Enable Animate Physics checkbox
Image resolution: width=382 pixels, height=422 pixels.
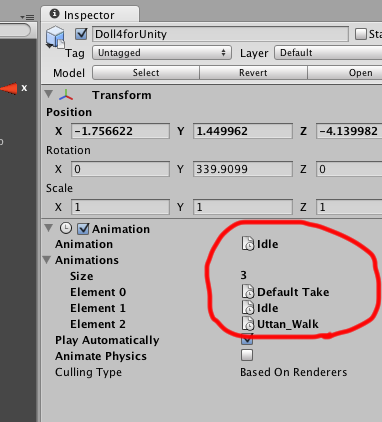coord(247,355)
